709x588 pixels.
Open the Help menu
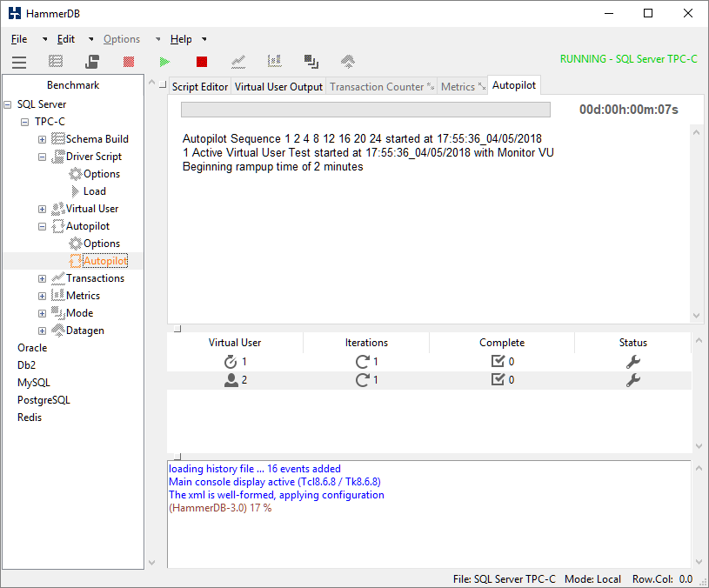[181, 39]
